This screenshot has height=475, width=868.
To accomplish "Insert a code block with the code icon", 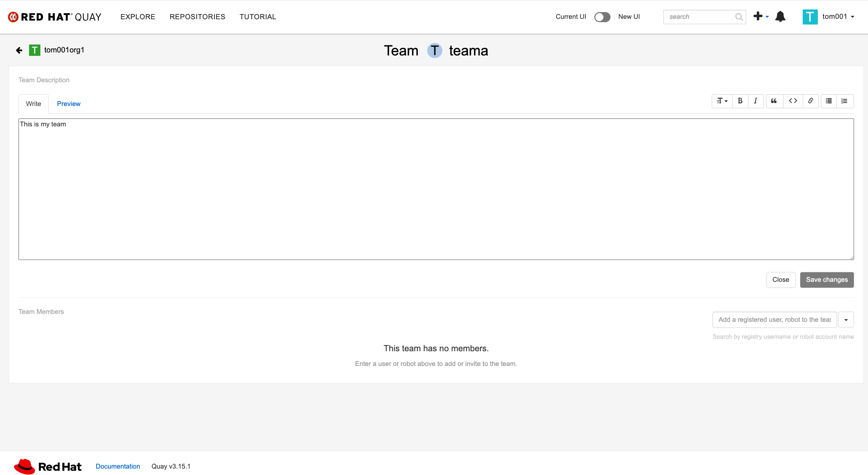I will [793, 101].
